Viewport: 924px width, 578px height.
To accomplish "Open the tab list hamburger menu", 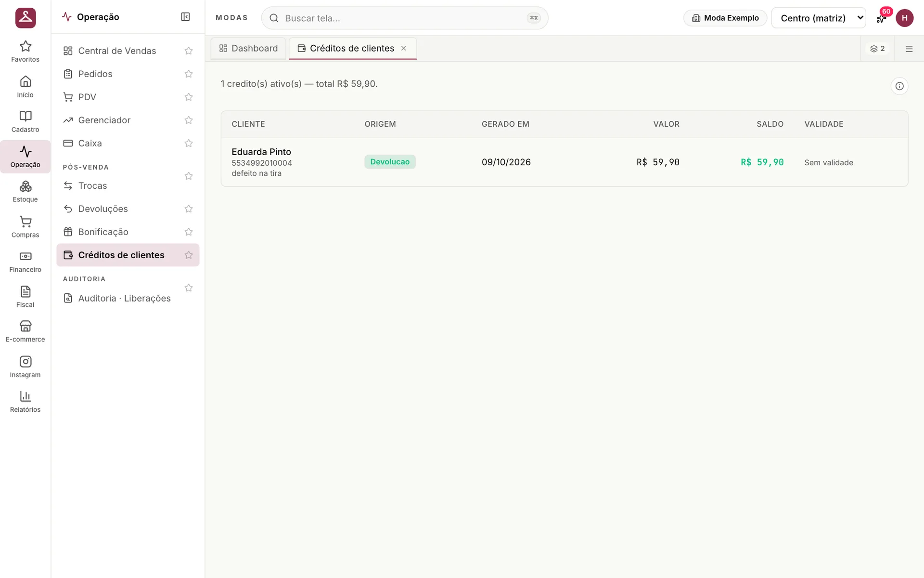I will click(909, 49).
